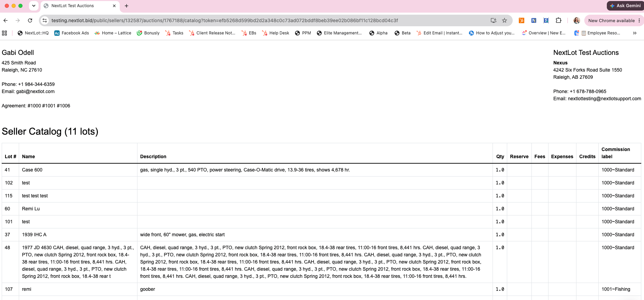Open the Elite Management bookmark
Image resolution: width=644 pixels, height=300 pixels.
pyautogui.click(x=339, y=33)
